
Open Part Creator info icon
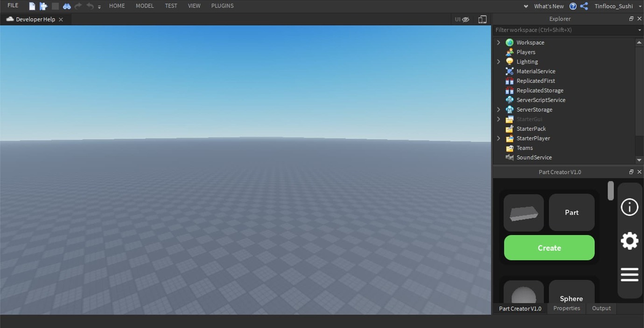point(630,207)
